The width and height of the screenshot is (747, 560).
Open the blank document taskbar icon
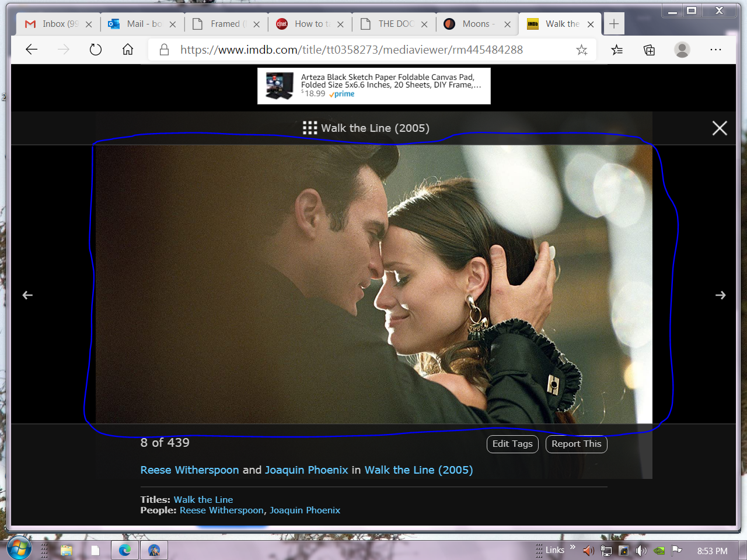(x=95, y=550)
